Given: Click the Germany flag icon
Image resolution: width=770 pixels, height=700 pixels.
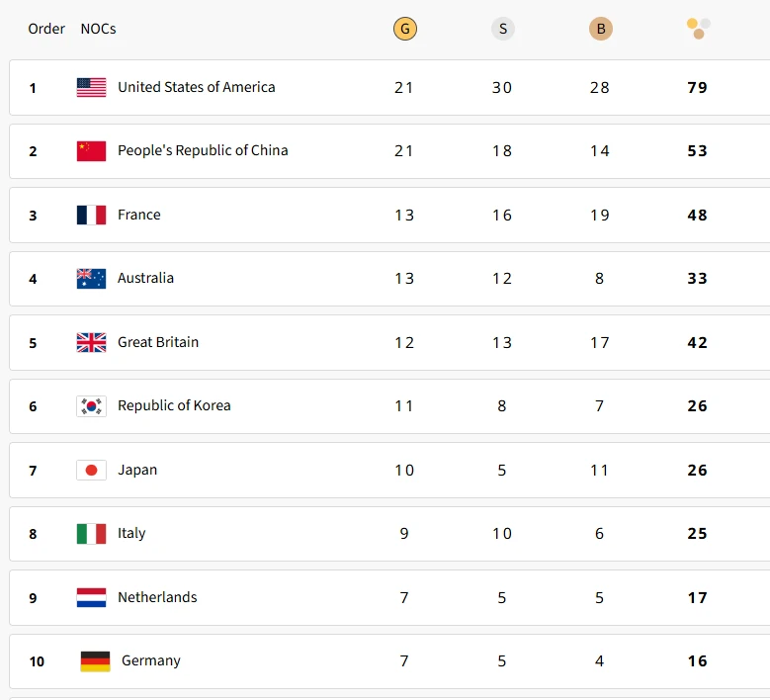Looking at the screenshot, I should [x=95, y=660].
